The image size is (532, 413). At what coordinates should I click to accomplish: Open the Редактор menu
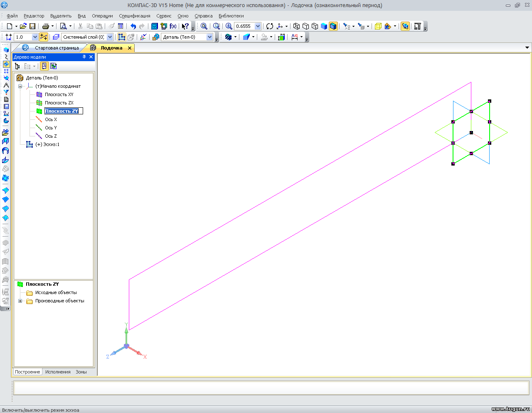(34, 16)
